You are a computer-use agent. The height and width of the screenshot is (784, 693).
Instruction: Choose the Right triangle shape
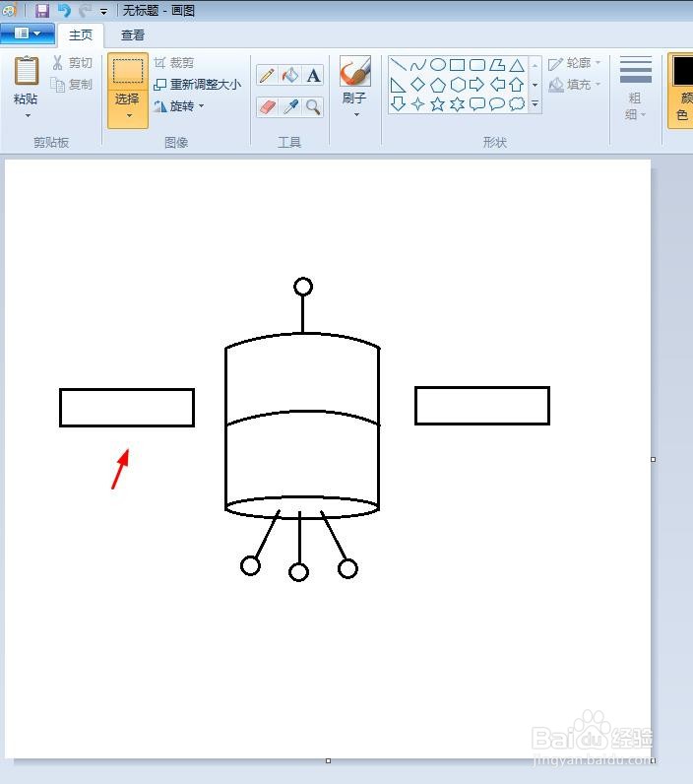399,85
